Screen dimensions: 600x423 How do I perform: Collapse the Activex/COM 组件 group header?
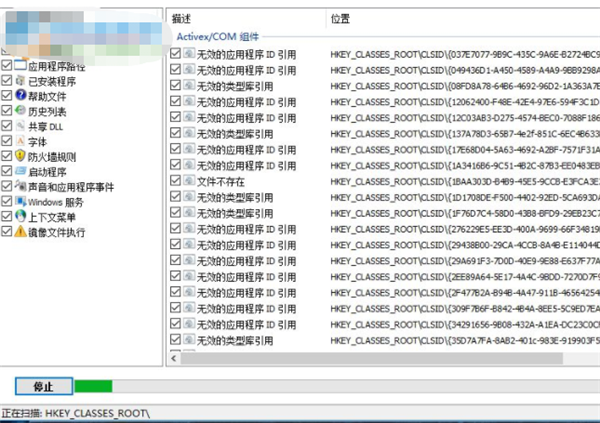tap(217, 37)
